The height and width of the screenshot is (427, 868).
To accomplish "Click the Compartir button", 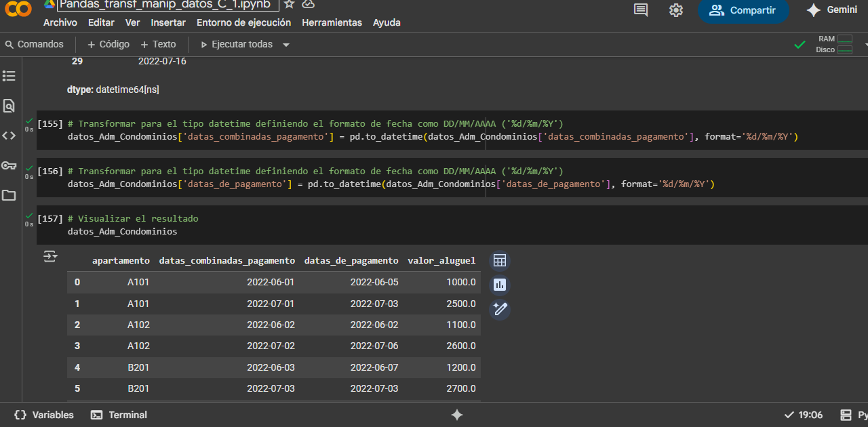I will 743,10.
